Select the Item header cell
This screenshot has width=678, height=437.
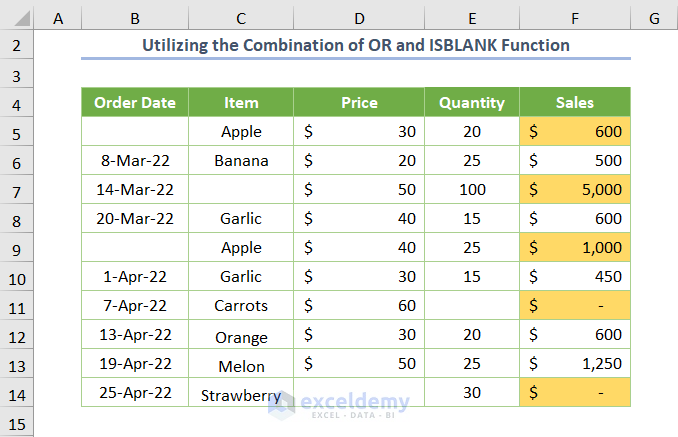(241, 102)
